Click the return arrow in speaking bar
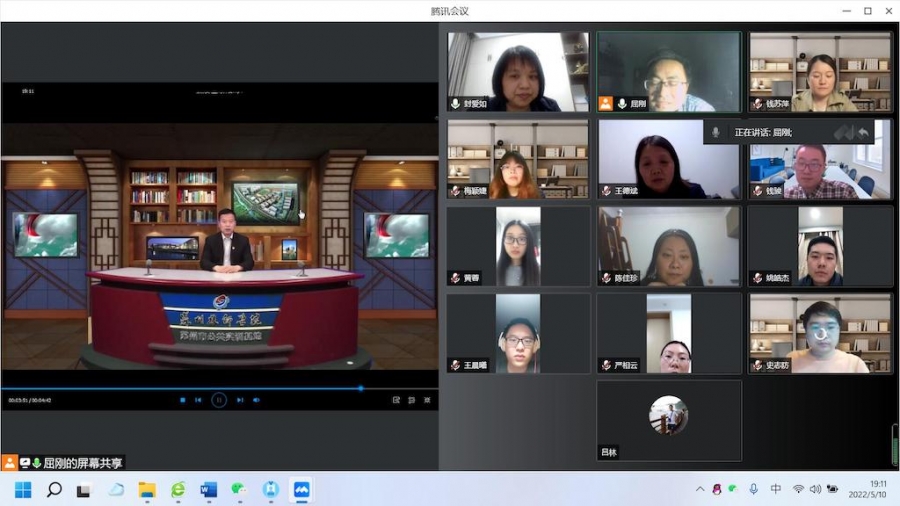Viewport: 900px width, 506px height. (x=862, y=132)
